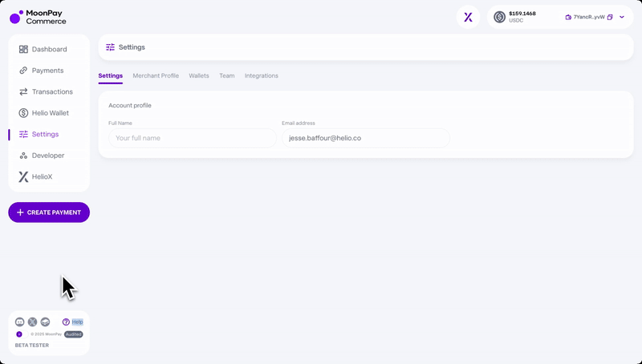Expand the wallet dropdown chevron

point(621,17)
